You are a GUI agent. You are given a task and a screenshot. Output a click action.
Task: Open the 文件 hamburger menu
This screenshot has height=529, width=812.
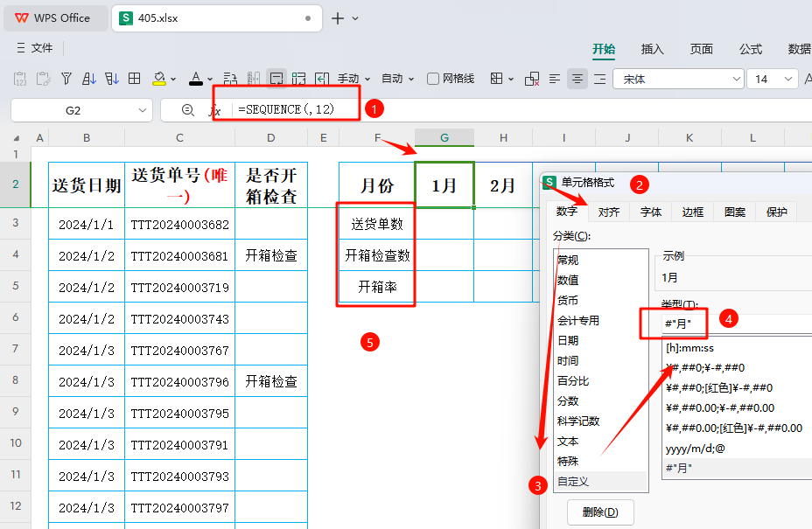[x=35, y=48]
